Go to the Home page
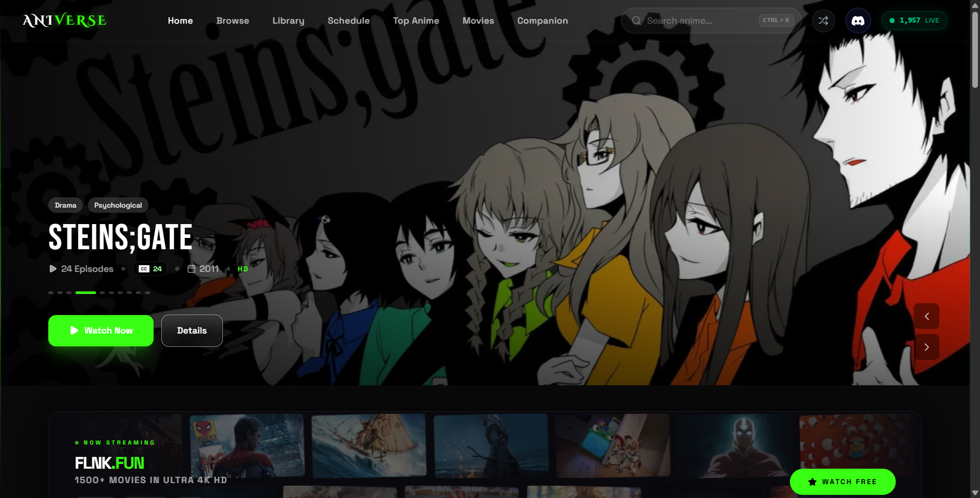Image resolution: width=980 pixels, height=498 pixels. coord(180,21)
